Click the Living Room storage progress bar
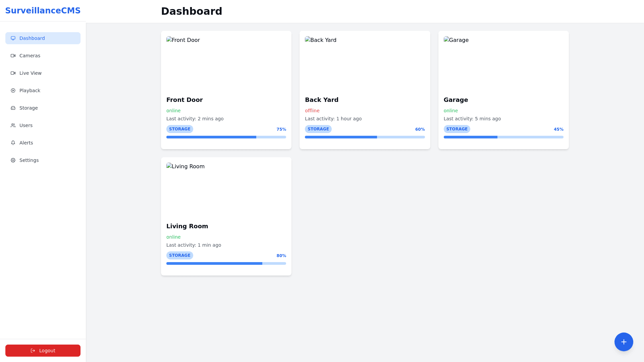The image size is (644, 362). click(226, 263)
